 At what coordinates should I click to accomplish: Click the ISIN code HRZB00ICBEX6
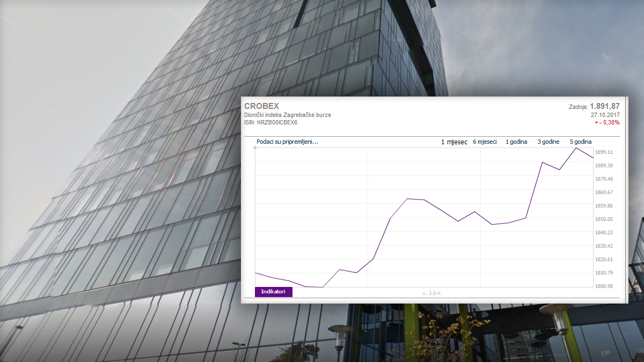click(x=277, y=122)
